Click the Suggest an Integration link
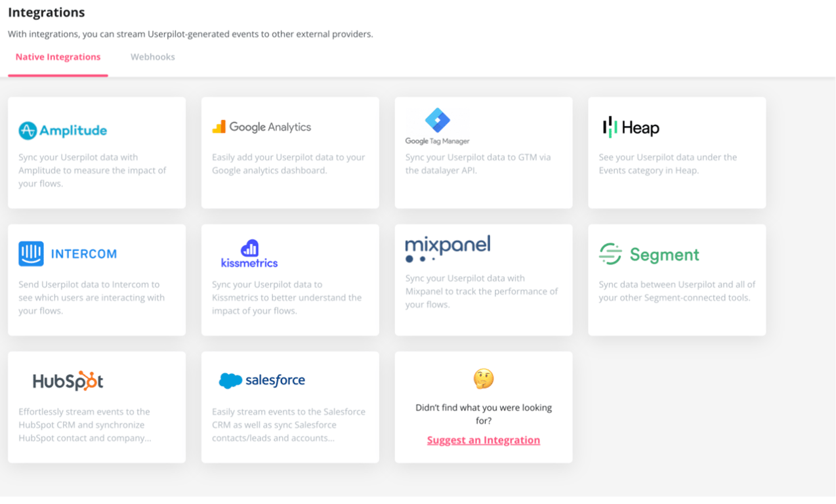 pyautogui.click(x=484, y=440)
